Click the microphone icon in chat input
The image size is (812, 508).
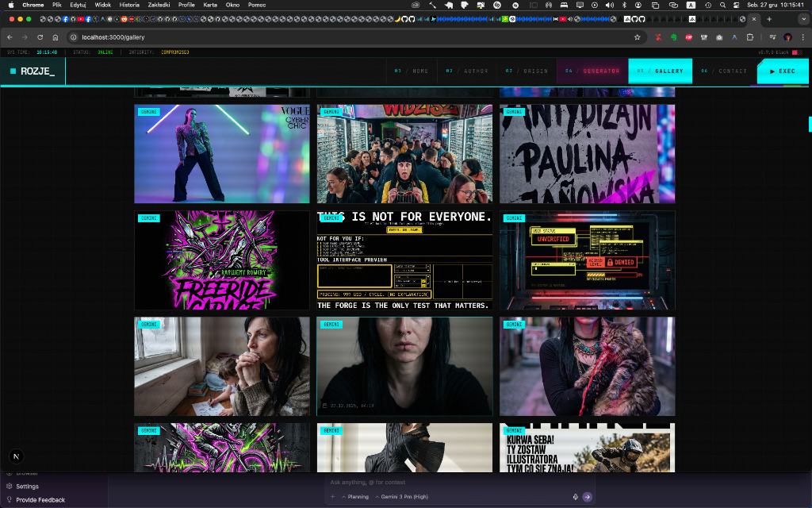click(x=575, y=497)
